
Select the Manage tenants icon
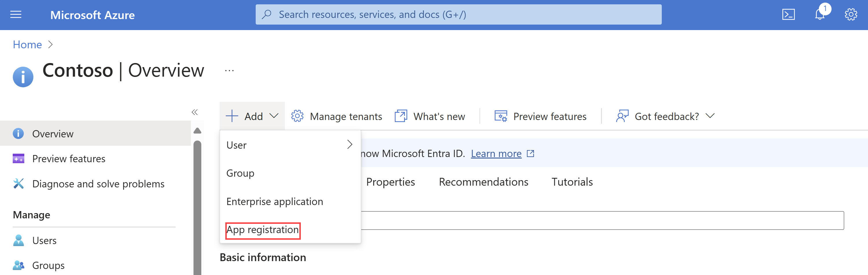297,116
